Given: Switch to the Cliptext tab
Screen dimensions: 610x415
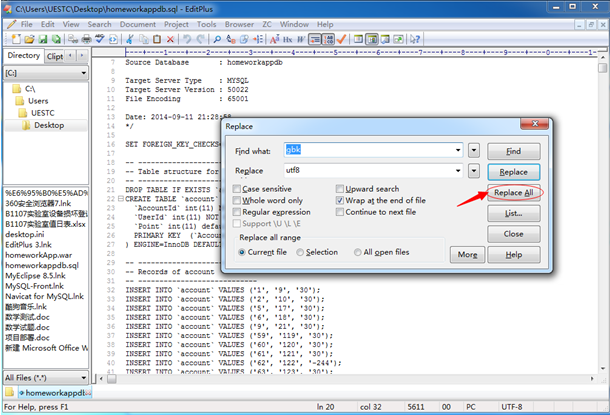Looking at the screenshot, I should [56, 56].
